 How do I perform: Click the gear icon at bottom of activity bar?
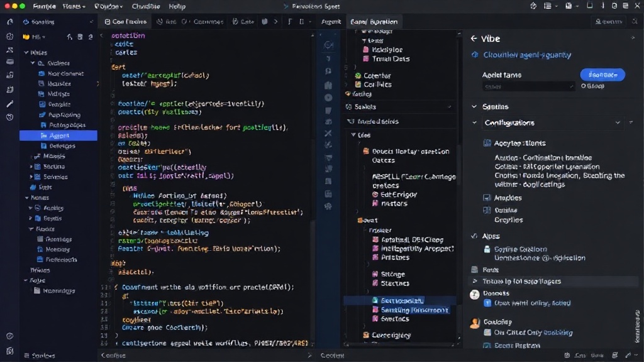click(x=10, y=336)
